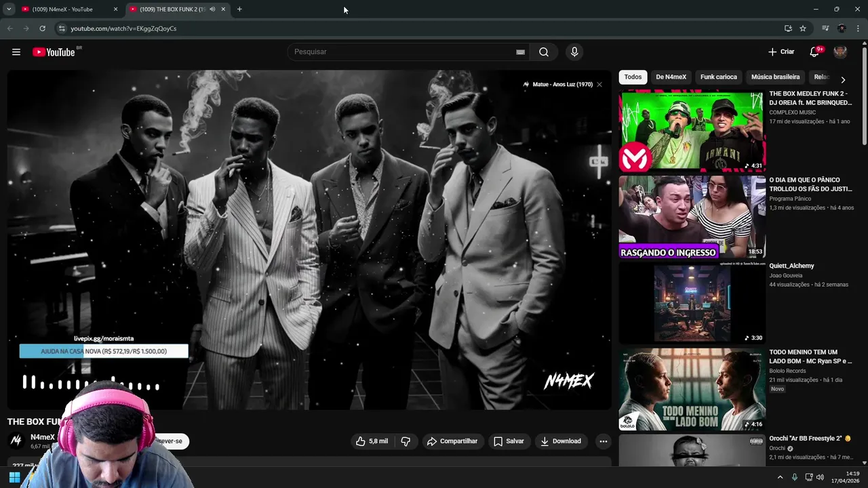Bookmark this page with star icon
Viewport: 868px width, 488px height.
pos(803,28)
